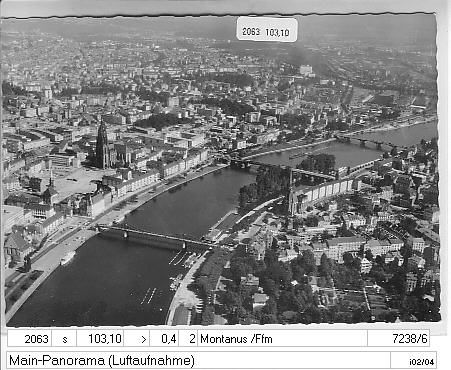Select the 7238/6 reference number field

tap(398, 339)
